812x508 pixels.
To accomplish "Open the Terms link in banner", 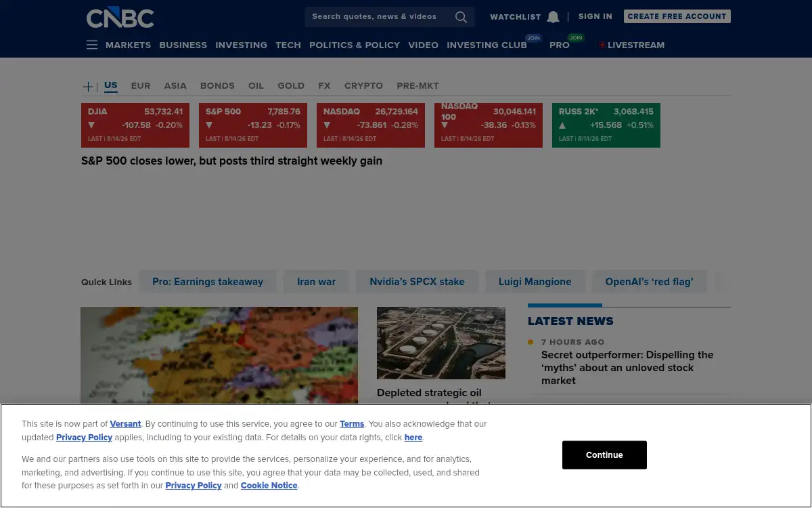I will tap(352, 424).
